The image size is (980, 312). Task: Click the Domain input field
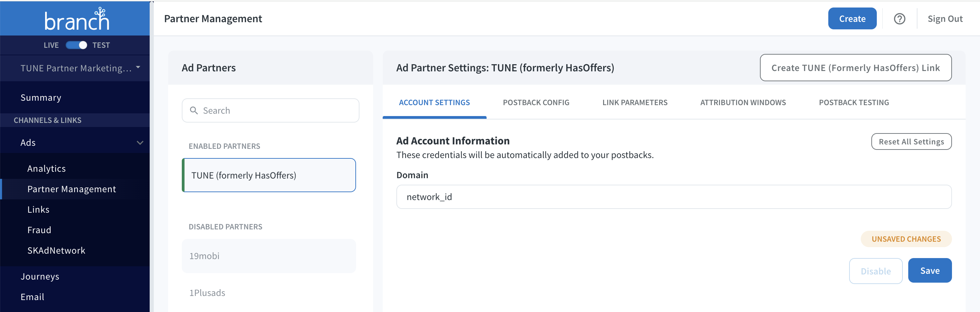point(674,197)
